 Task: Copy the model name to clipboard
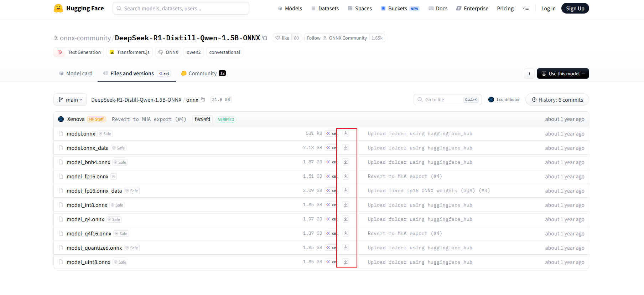[265, 38]
